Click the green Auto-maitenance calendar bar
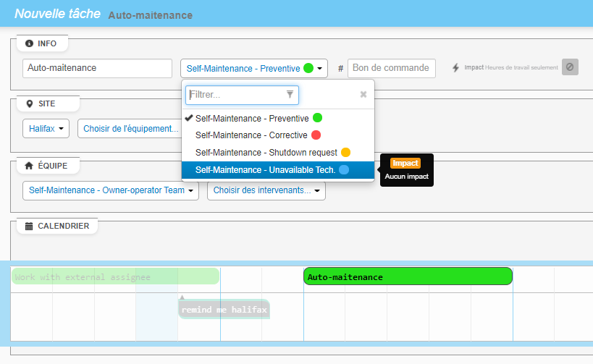The width and height of the screenshot is (593, 364). click(408, 276)
